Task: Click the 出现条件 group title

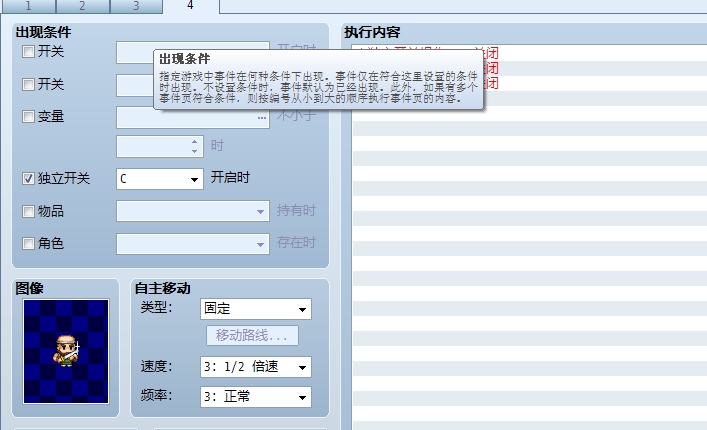Action: pos(43,32)
